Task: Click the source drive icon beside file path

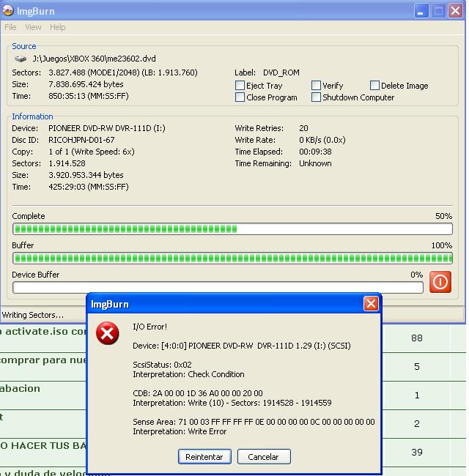Action: point(21,59)
